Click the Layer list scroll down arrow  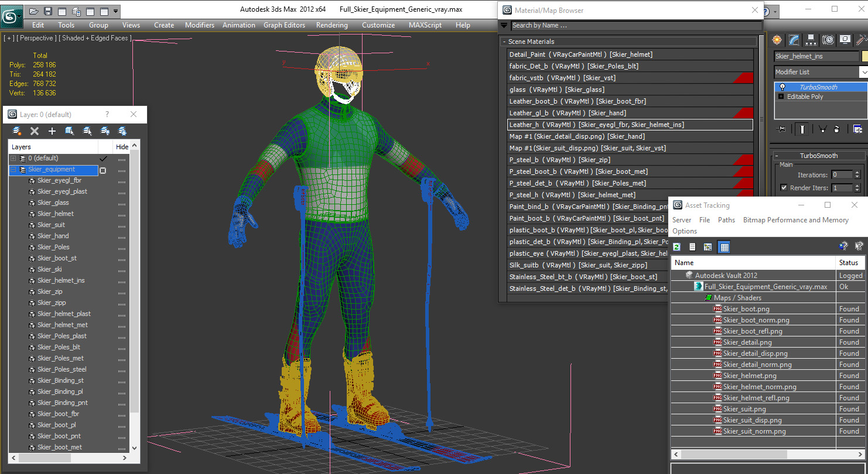click(x=134, y=448)
